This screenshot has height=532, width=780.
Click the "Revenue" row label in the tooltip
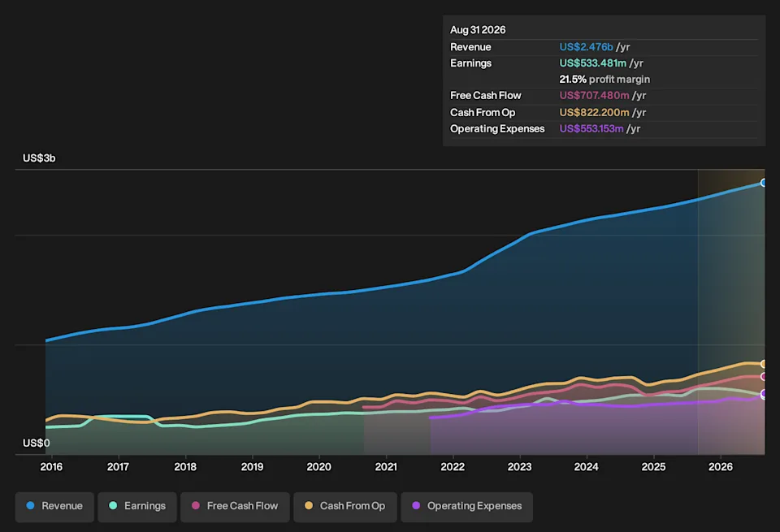(x=470, y=47)
